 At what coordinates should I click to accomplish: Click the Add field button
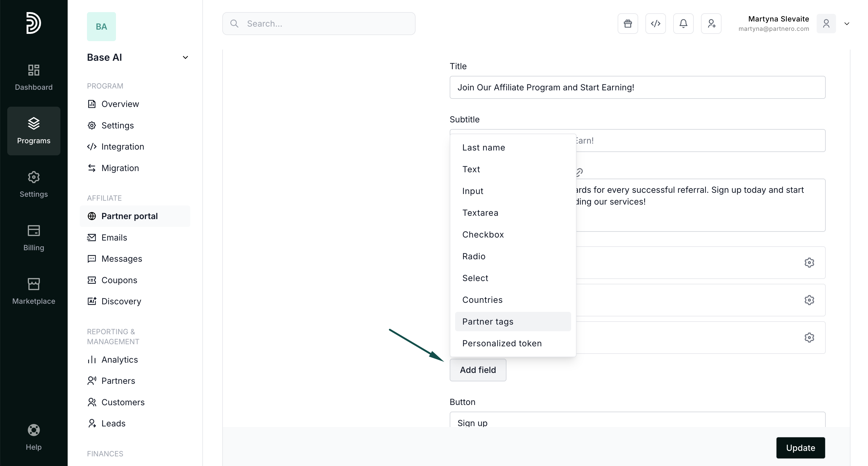tap(477, 370)
